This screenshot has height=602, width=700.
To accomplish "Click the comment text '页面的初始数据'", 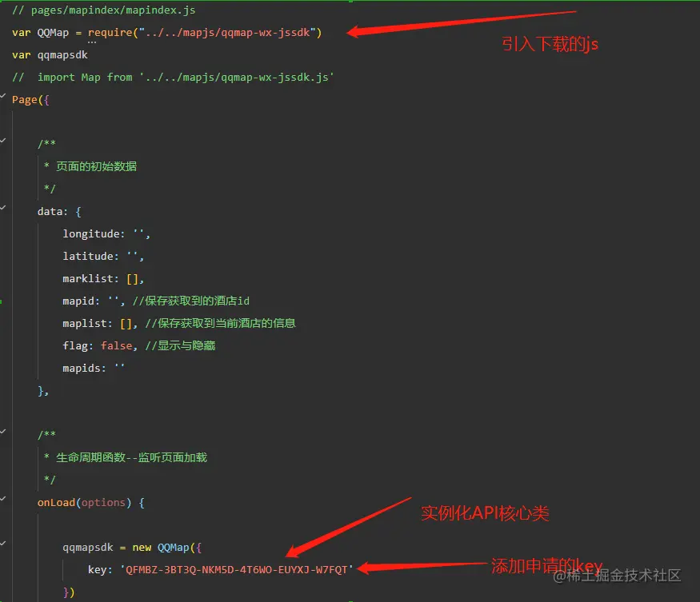I will point(97,166).
